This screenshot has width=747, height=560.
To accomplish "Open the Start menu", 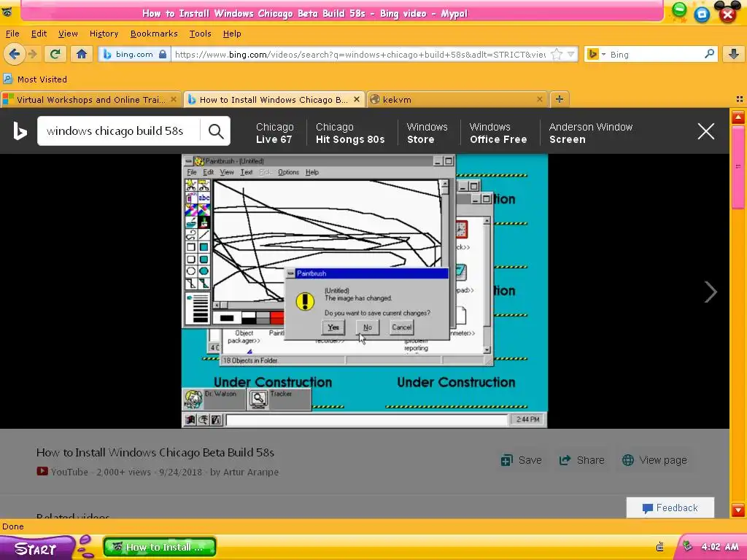I will pyautogui.click(x=37, y=548).
